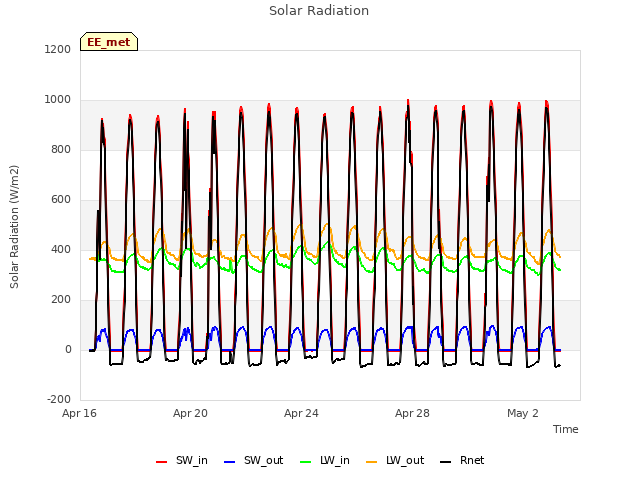Click the Apr 20 x-axis tick label
Viewport: 640px width, 480px height.
pos(190,413)
